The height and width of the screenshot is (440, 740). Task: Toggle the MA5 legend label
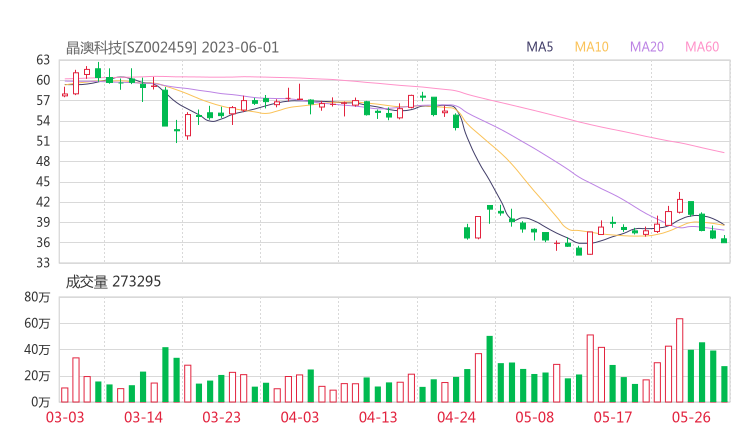[540, 47]
